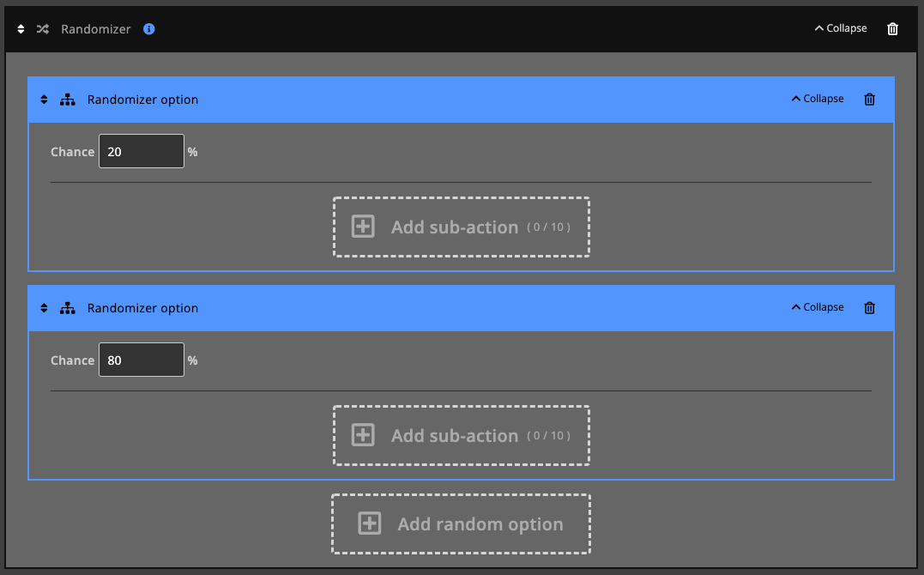Delete the first Randomizer option via its trash icon
This screenshot has width=924, height=575.
coord(869,100)
